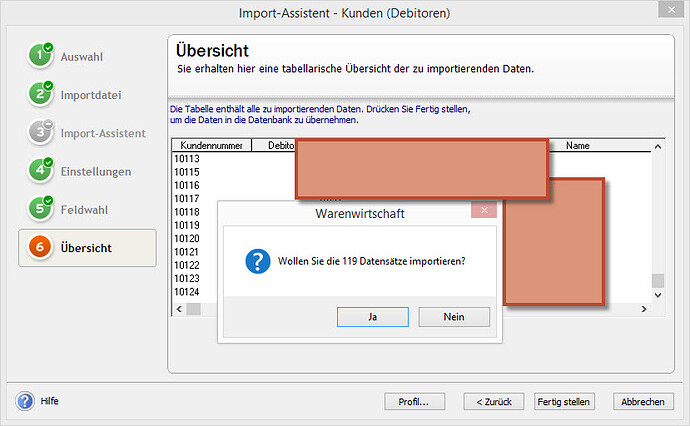The image size is (690, 426).
Task: Cancel the wizard with Abbrechen
Action: click(x=643, y=402)
